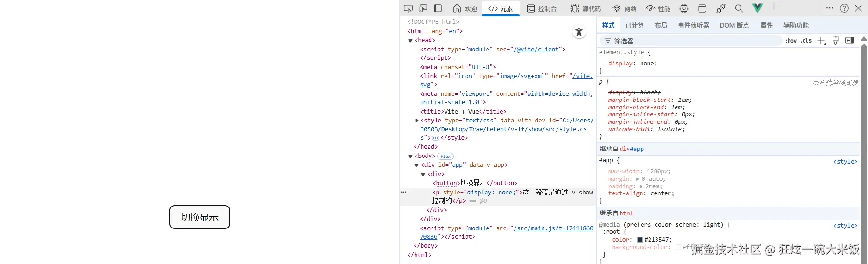Toggle computed styles sidebar icon
This screenshot has height=264, width=868.
tap(850, 41)
